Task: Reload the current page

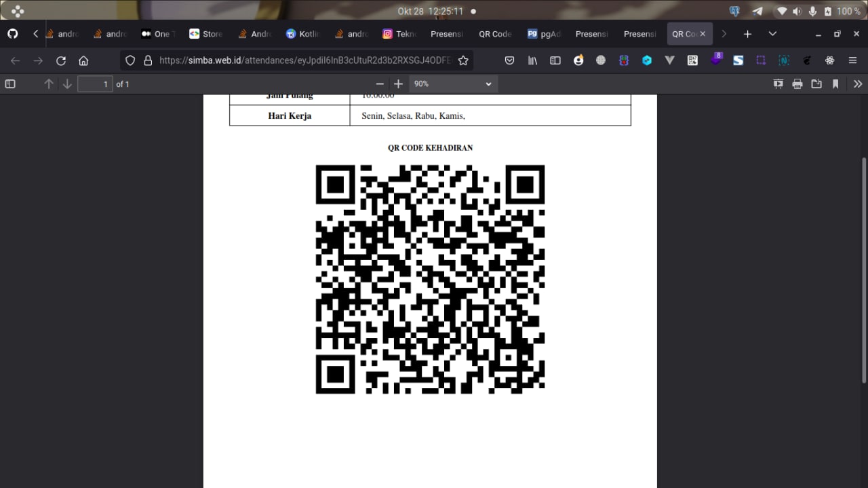Action: tap(61, 60)
